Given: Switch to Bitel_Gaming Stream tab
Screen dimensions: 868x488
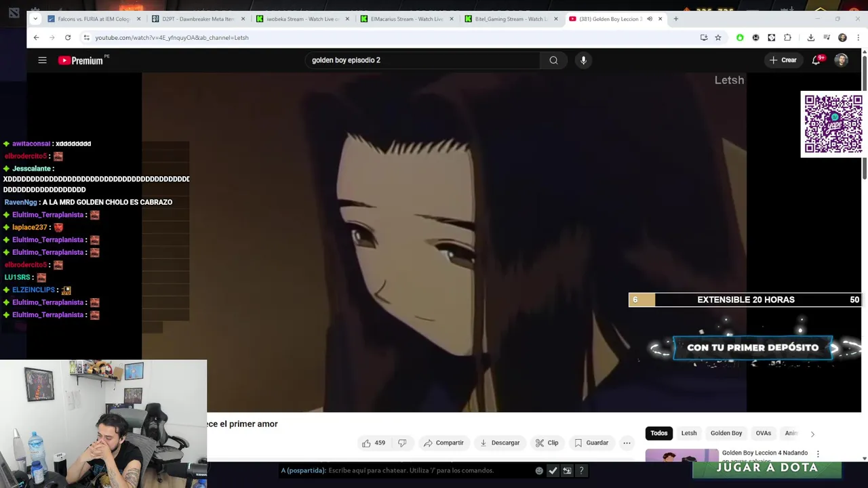Looking at the screenshot, I should tap(511, 19).
